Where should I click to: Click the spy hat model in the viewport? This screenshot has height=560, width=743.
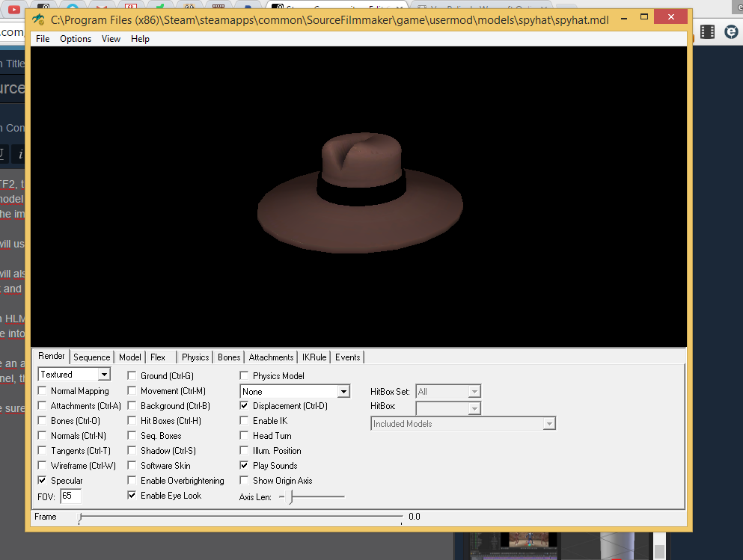[360, 193]
